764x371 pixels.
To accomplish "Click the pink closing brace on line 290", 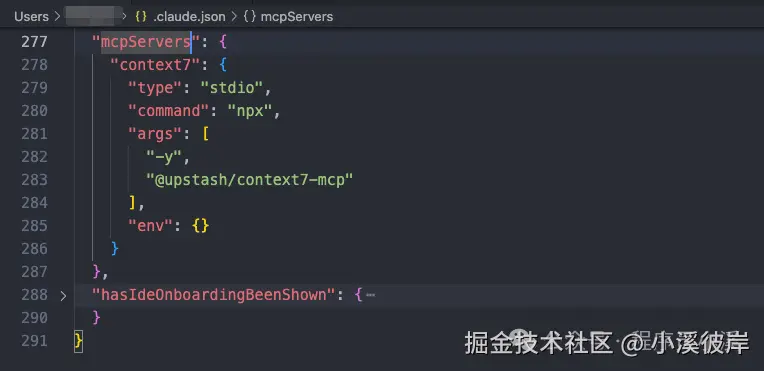I will click(96, 318).
